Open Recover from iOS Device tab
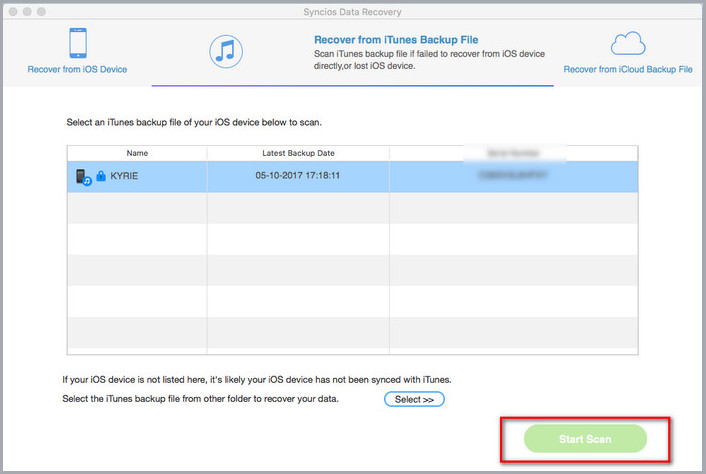Viewport: 706px width, 474px height. point(77,69)
